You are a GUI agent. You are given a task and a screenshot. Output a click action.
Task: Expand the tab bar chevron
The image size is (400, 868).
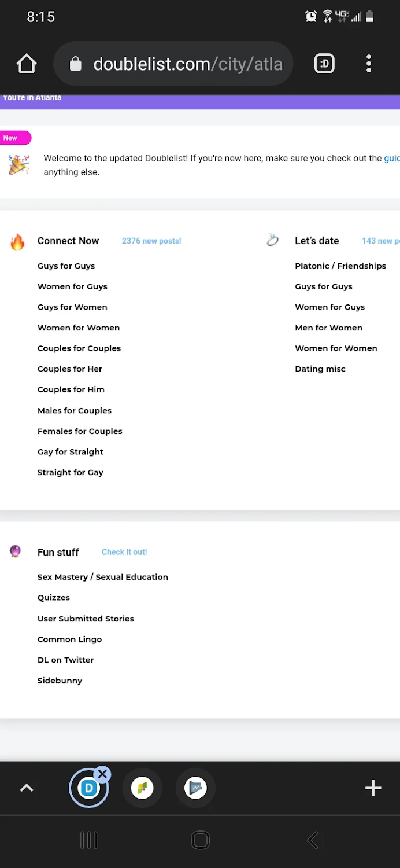pos(27,788)
